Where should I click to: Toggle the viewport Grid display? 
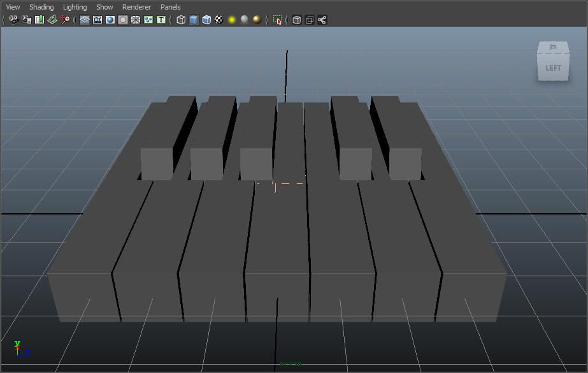click(85, 20)
